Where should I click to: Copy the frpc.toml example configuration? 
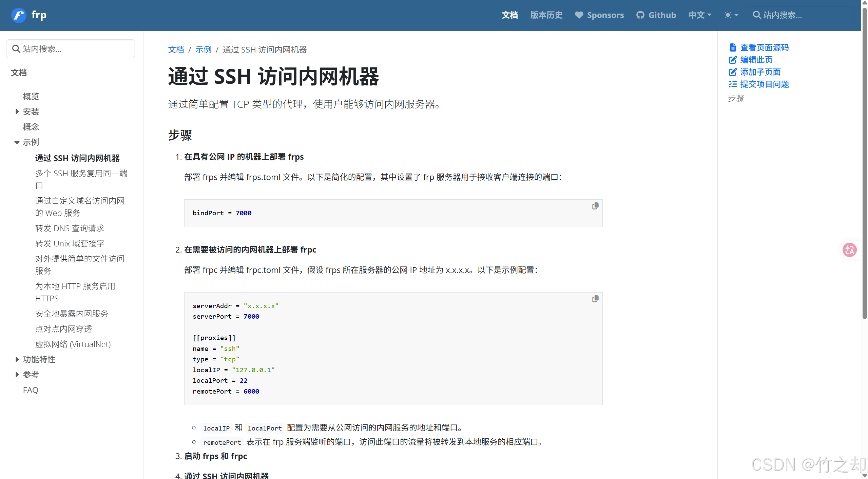click(595, 298)
